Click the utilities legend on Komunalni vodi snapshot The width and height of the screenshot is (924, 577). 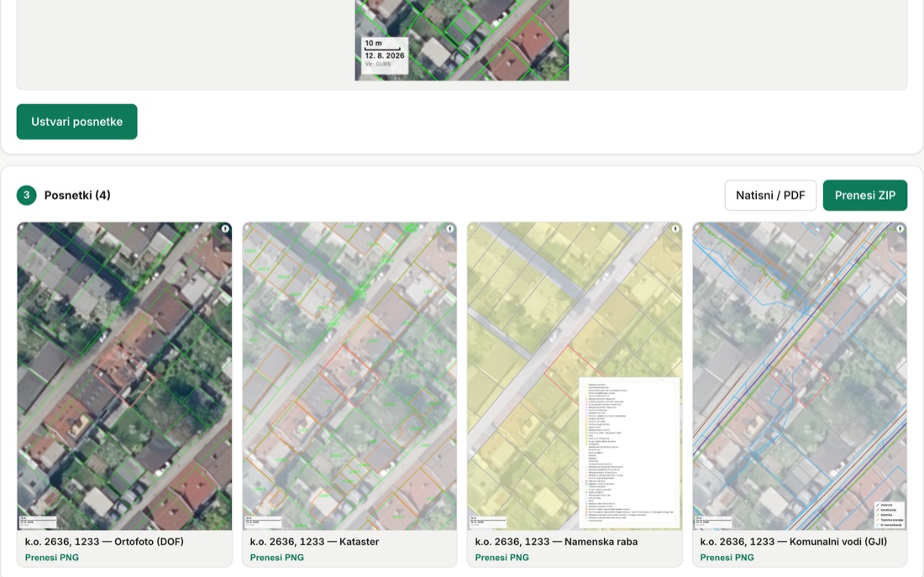click(x=890, y=515)
